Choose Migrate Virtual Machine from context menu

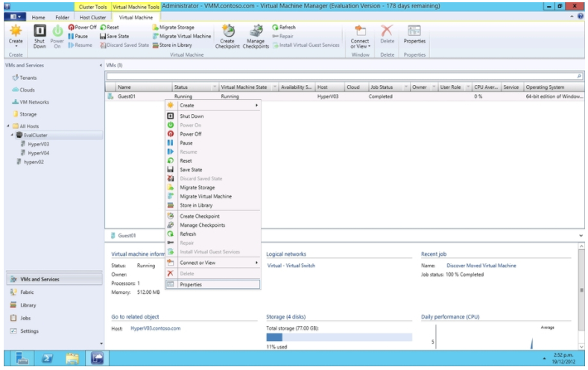pyautogui.click(x=213, y=196)
